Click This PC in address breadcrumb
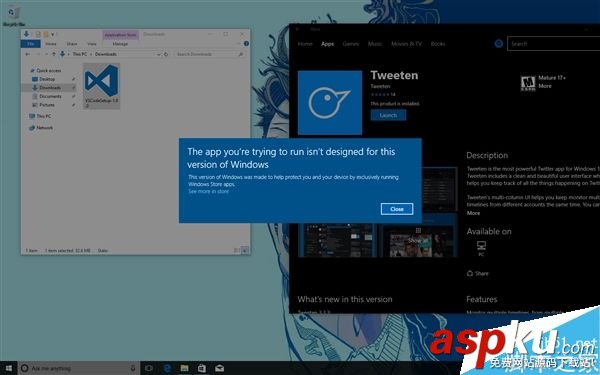This screenshot has width=600, height=375. pos(80,54)
